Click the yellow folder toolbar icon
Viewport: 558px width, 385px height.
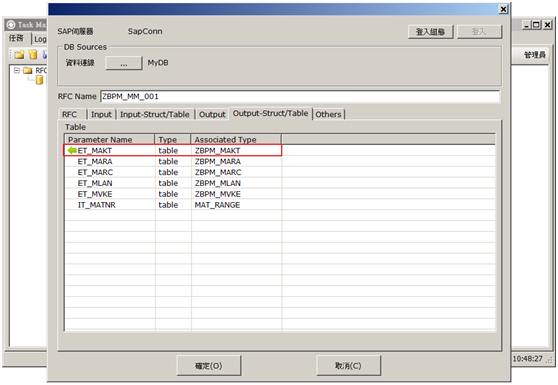[x=20, y=54]
